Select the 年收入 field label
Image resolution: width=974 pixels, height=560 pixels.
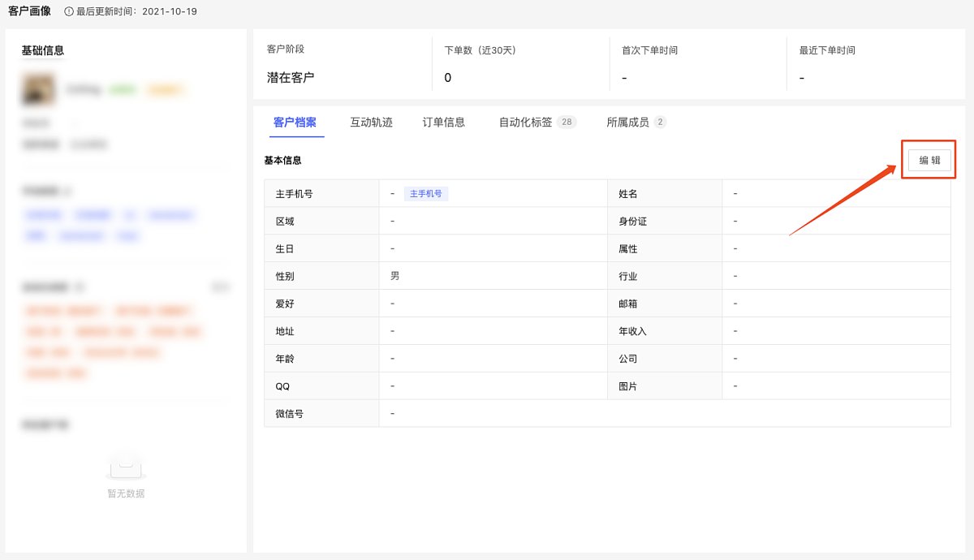[633, 331]
